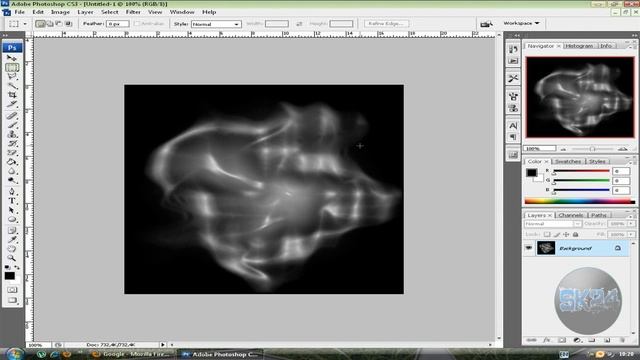640x360 pixels.
Task: Switch to the Channels tab
Action: pyautogui.click(x=570, y=215)
